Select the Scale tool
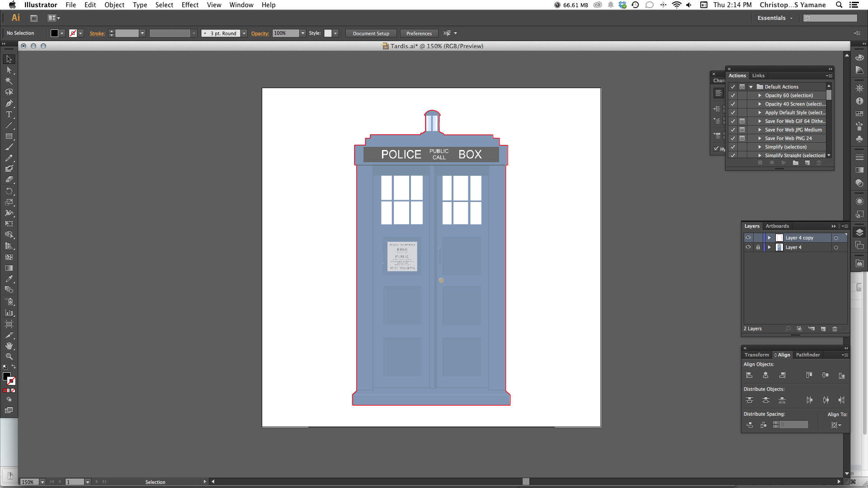 (9, 202)
